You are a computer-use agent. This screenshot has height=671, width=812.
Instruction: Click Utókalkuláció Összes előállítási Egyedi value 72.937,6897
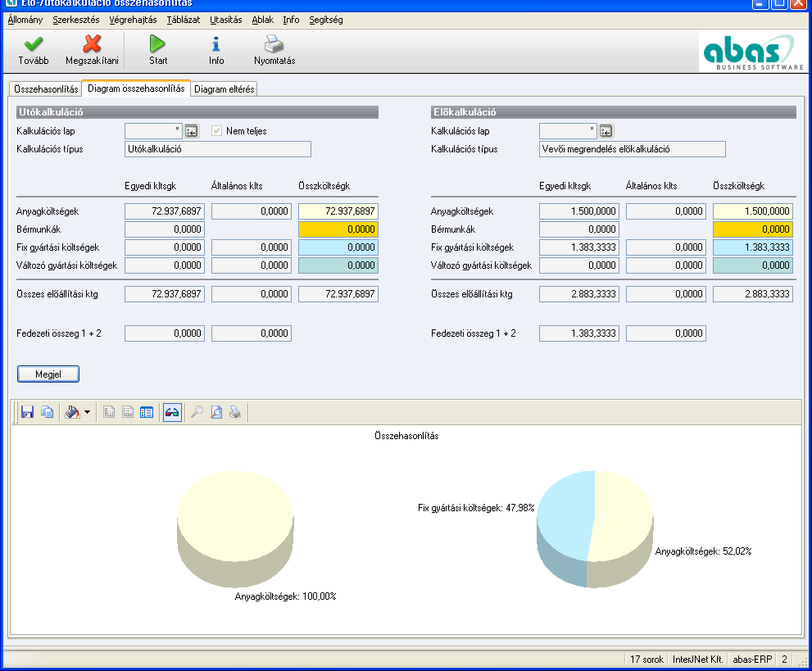(165, 294)
